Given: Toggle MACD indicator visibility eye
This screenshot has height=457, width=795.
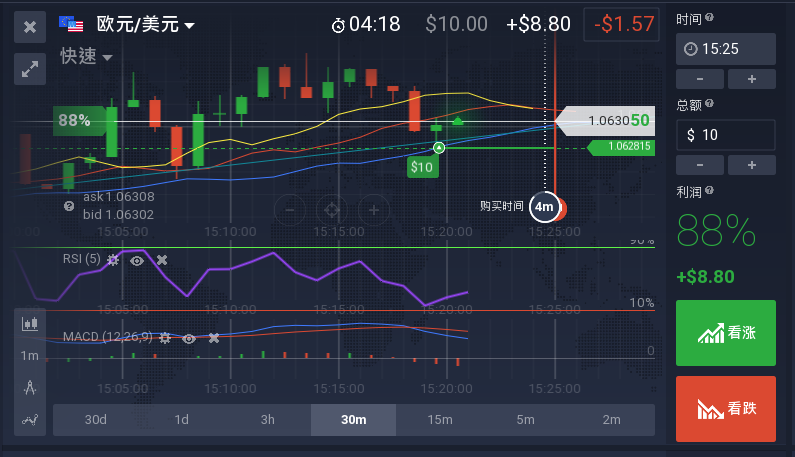Looking at the screenshot, I should [189, 338].
